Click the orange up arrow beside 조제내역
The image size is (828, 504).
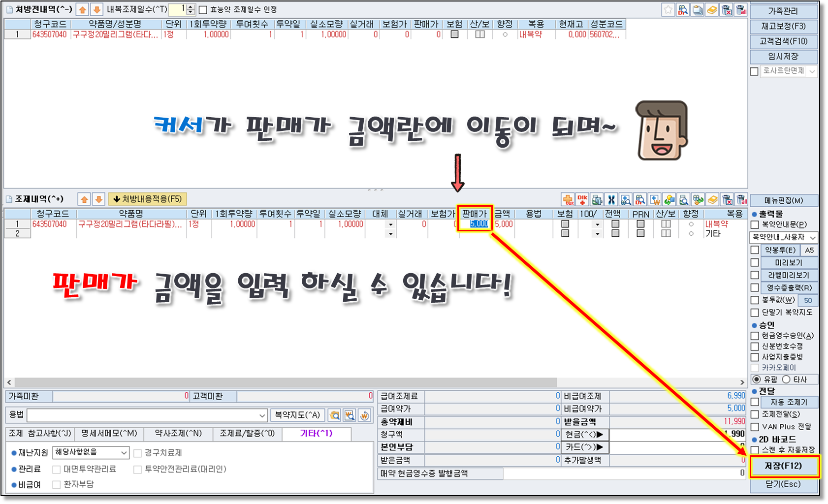(85, 199)
